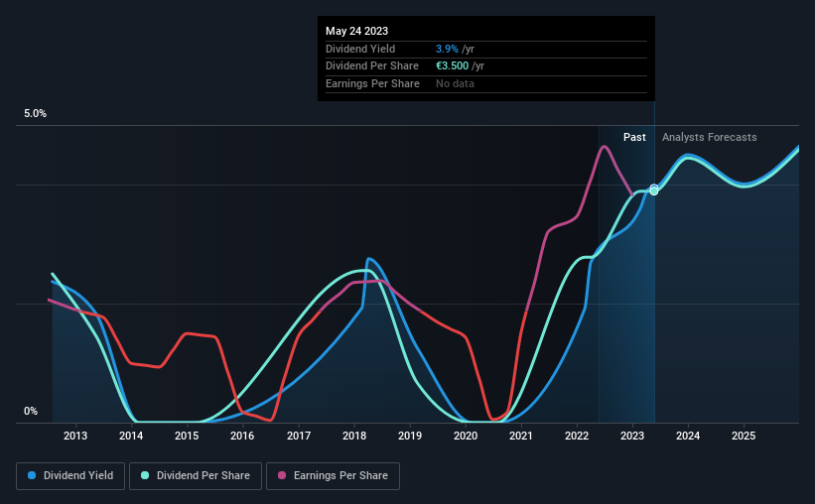Click the 2019 x-axis label
The width and height of the screenshot is (815, 504).
pyautogui.click(x=410, y=436)
